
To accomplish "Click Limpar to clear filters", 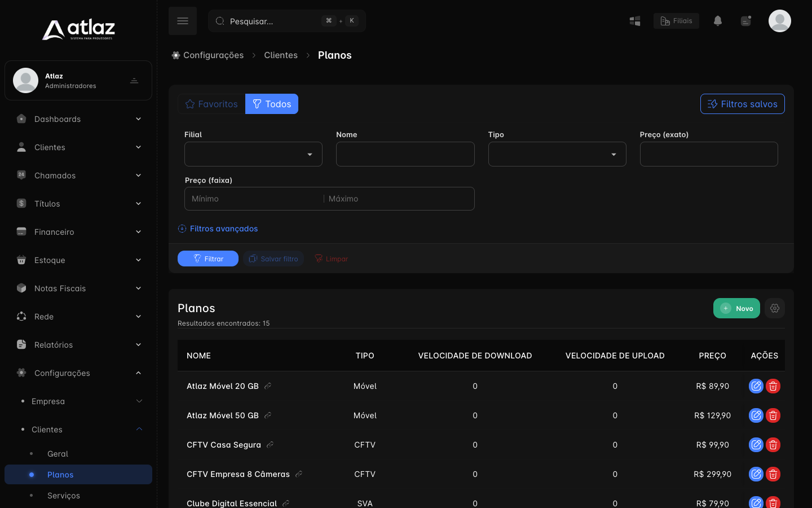I will [x=331, y=259].
